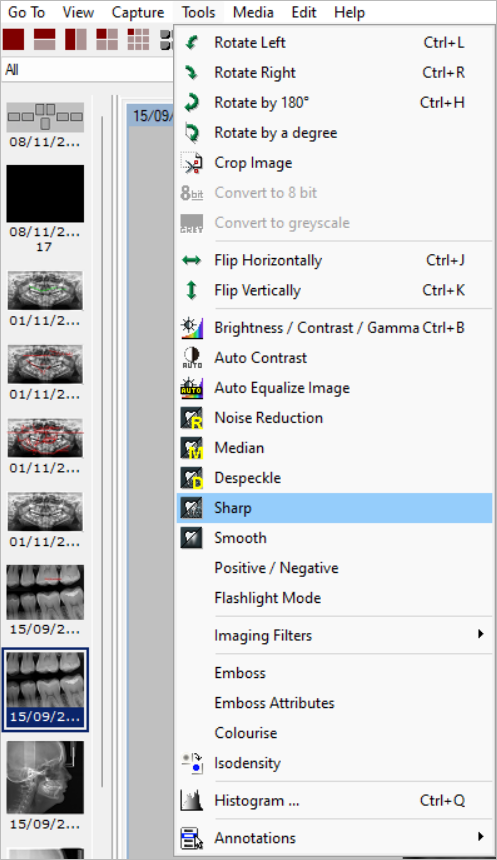Screen dimensions: 497x860
Task: Click the Noise Reduction icon
Action: pos(191,418)
